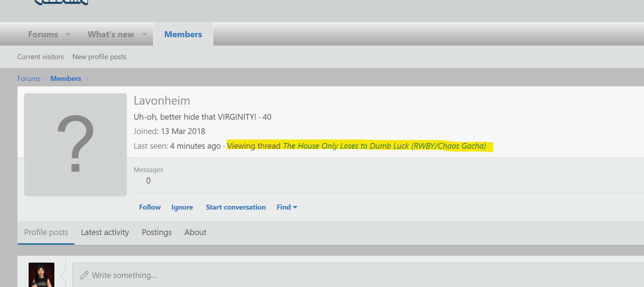This screenshot has height=287, width=644.
Task: Select the Members navigation tab
Action: [183, 34]
